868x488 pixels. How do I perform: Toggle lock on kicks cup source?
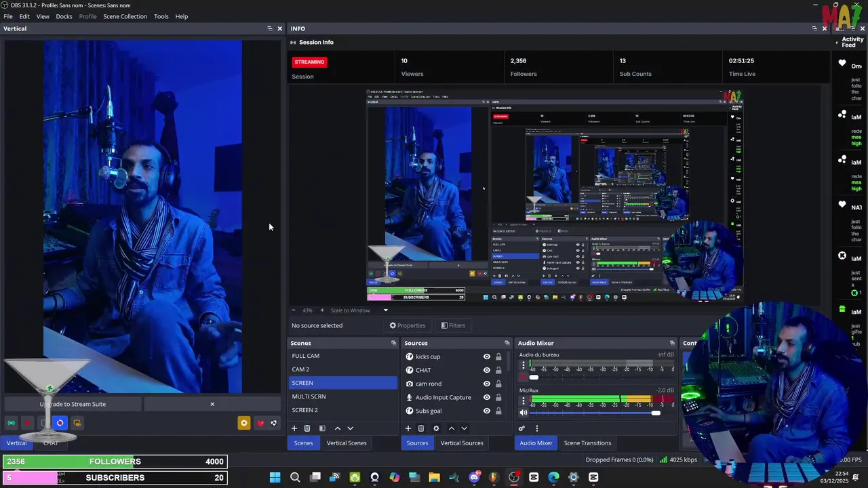pos(498,357)
